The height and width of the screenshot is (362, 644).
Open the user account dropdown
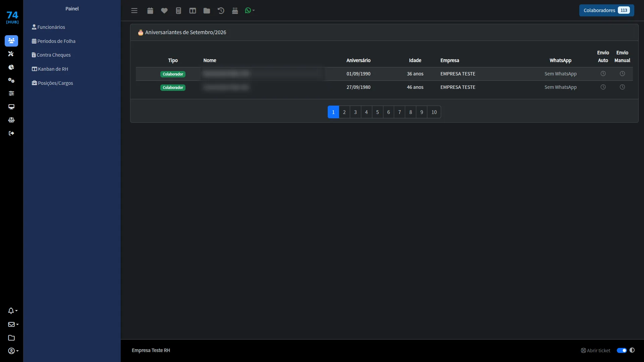(x=13, y=351)
